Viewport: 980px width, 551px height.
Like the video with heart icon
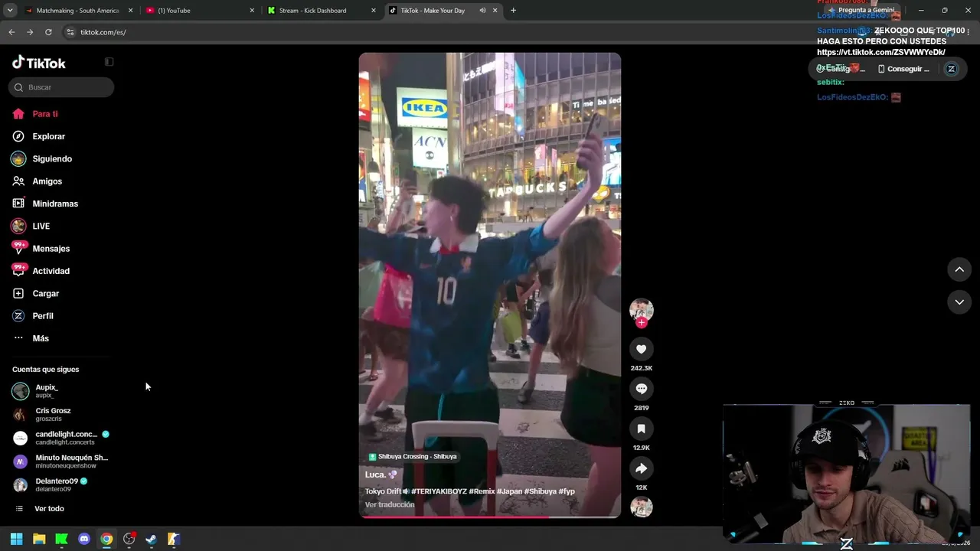coord(642,349)
